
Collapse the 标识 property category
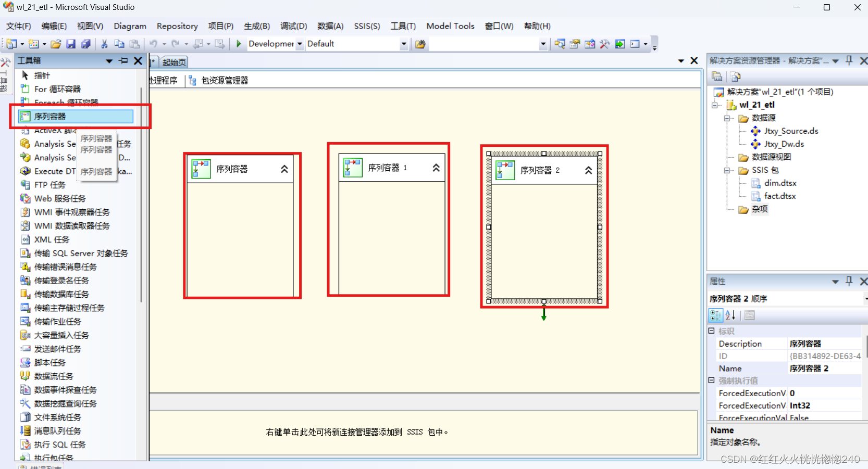pos(711,331)
